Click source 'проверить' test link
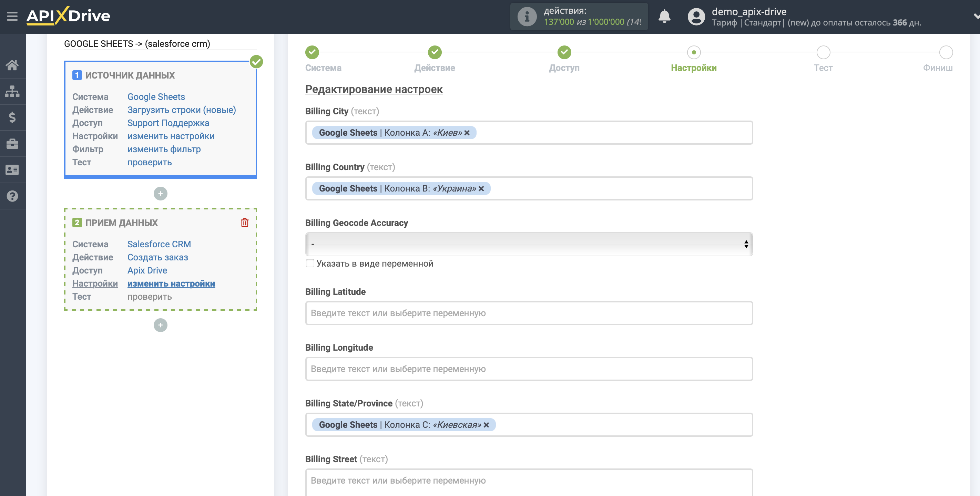The width and height of the screenshot is (980, 496). (150, 163)
